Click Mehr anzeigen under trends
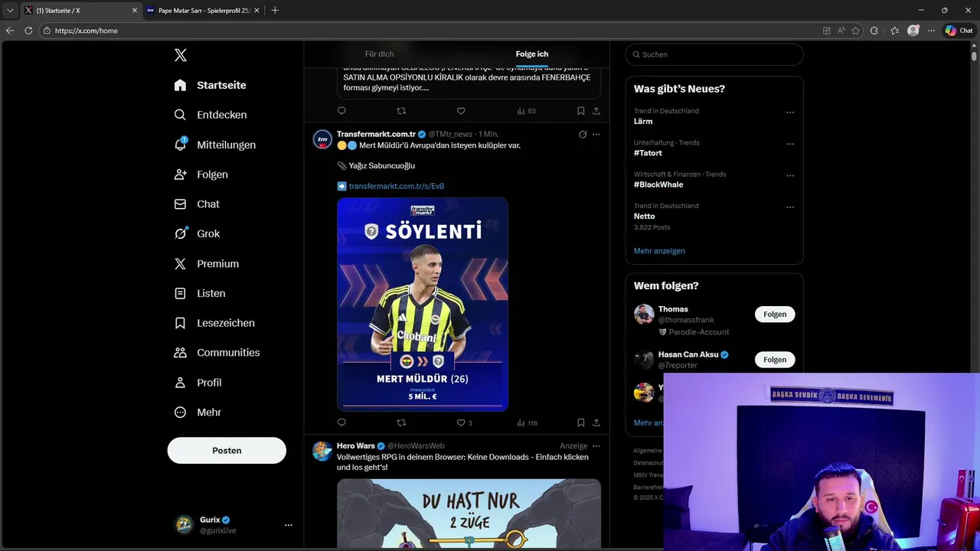Screen dimensions: 980x551 (659, 251)
